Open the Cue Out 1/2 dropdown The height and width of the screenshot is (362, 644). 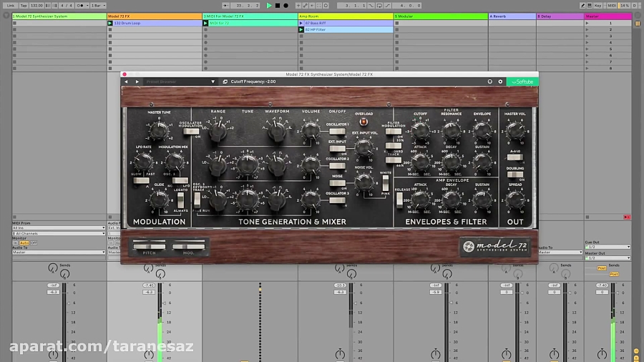tap(608, 247)
